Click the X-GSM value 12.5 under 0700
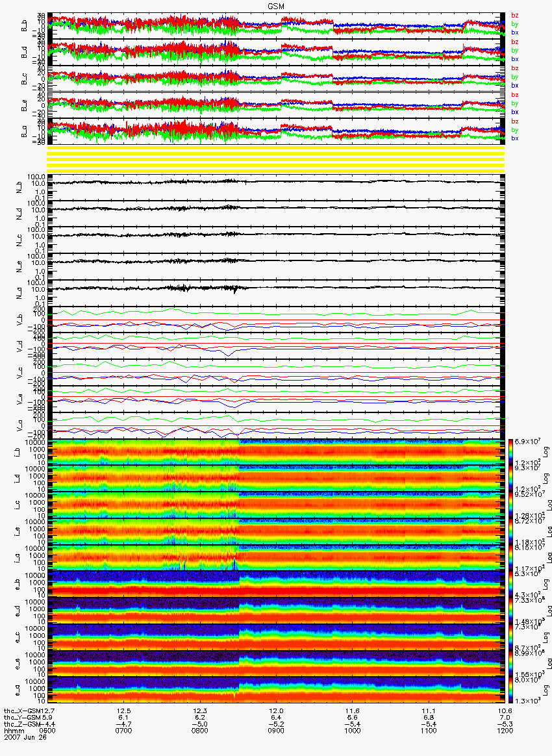 point(124,711)
